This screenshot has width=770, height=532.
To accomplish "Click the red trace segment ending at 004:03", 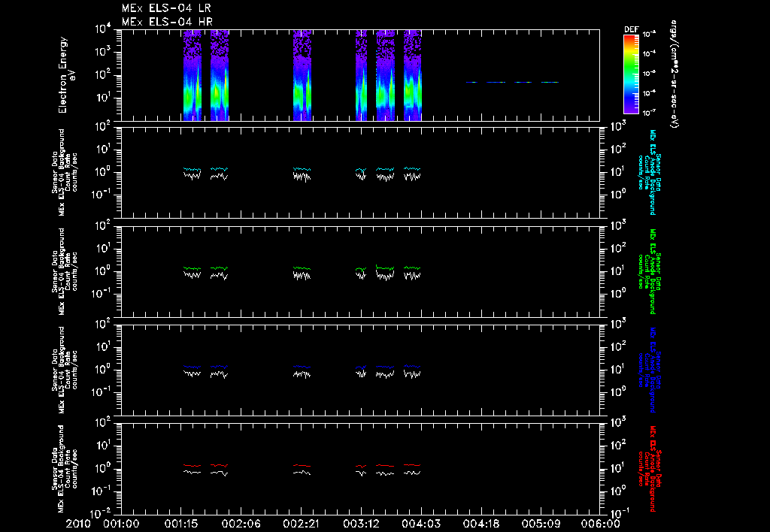I will [413, 465].
